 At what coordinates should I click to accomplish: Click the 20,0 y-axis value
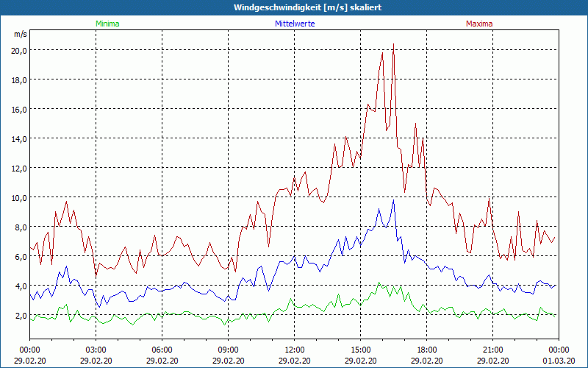pos(18,50)
